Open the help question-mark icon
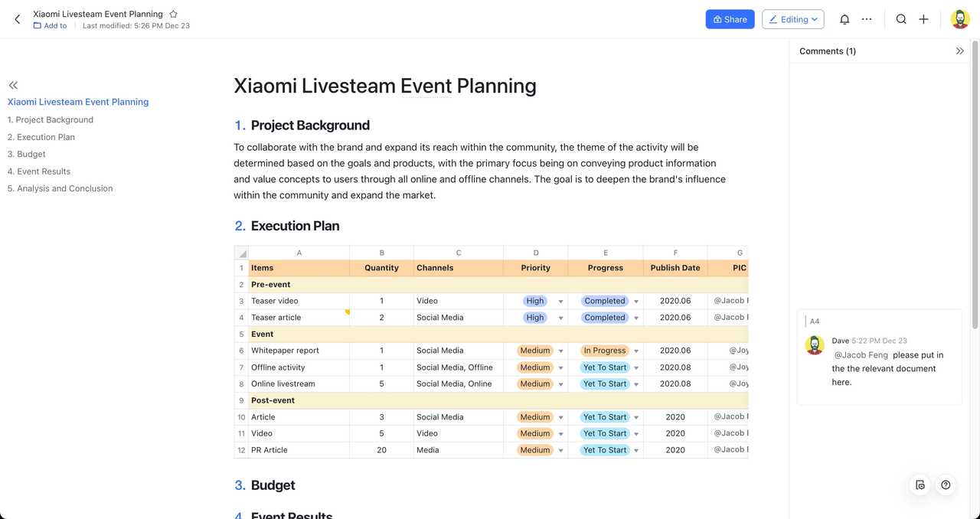980x519 pixels. [x=946, y=485]
